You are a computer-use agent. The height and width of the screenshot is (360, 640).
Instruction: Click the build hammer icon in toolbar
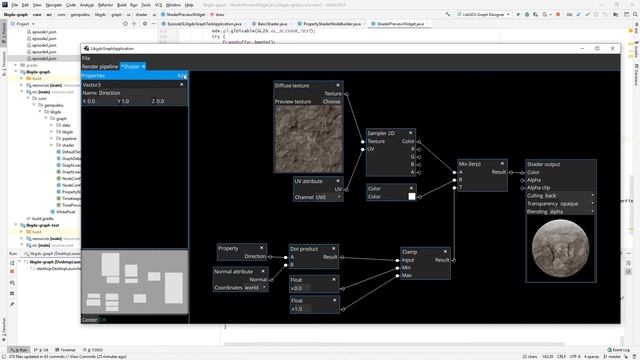coord(448,14)
